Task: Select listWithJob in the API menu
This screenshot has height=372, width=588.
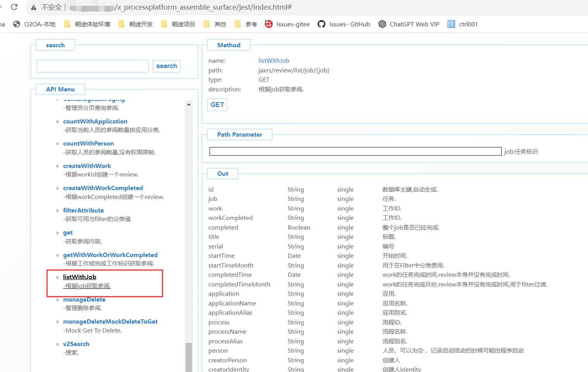Action: pos(80,277)
